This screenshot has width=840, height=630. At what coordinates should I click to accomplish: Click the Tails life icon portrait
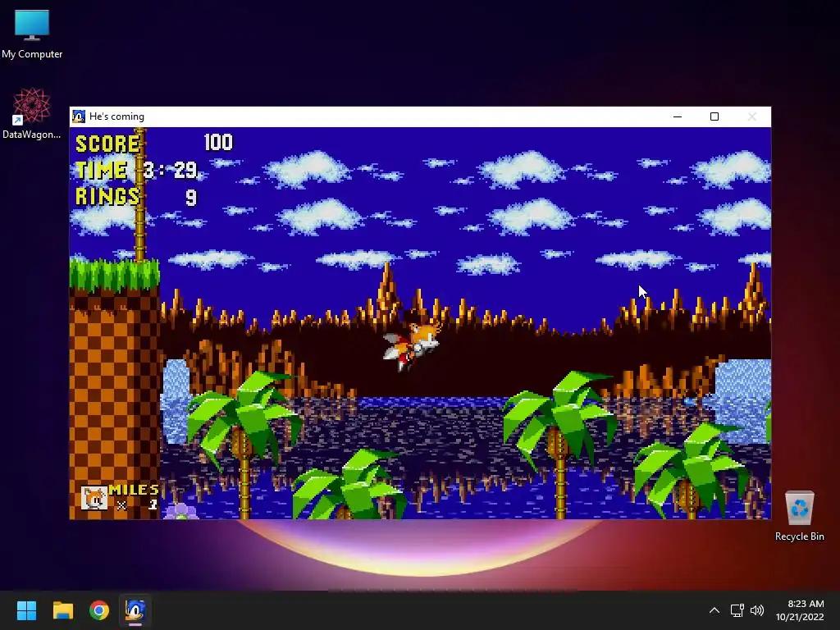pos(94,498)
